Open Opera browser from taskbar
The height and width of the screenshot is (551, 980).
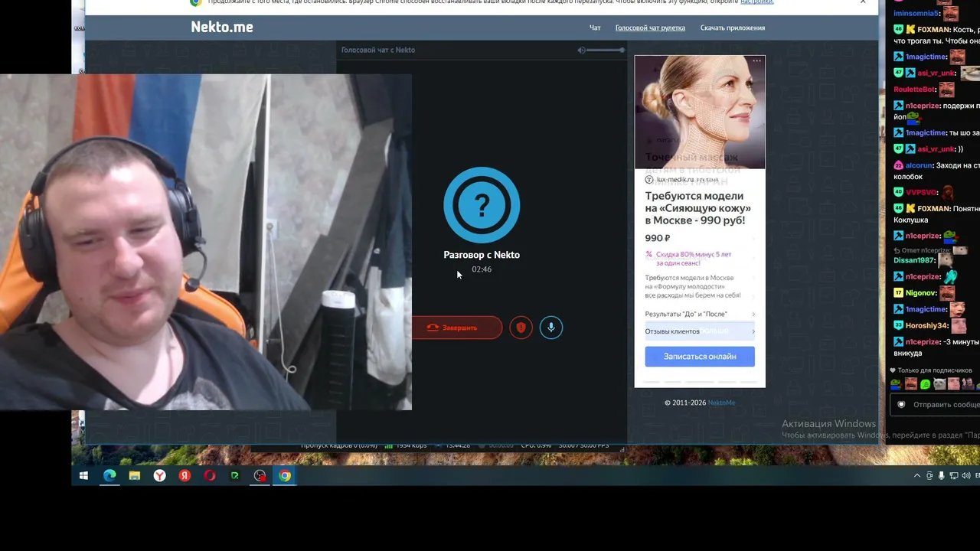point(210,476)
